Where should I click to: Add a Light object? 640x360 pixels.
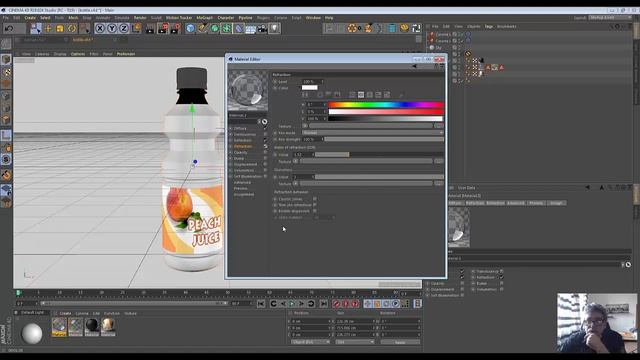click(x=274, y=28)
